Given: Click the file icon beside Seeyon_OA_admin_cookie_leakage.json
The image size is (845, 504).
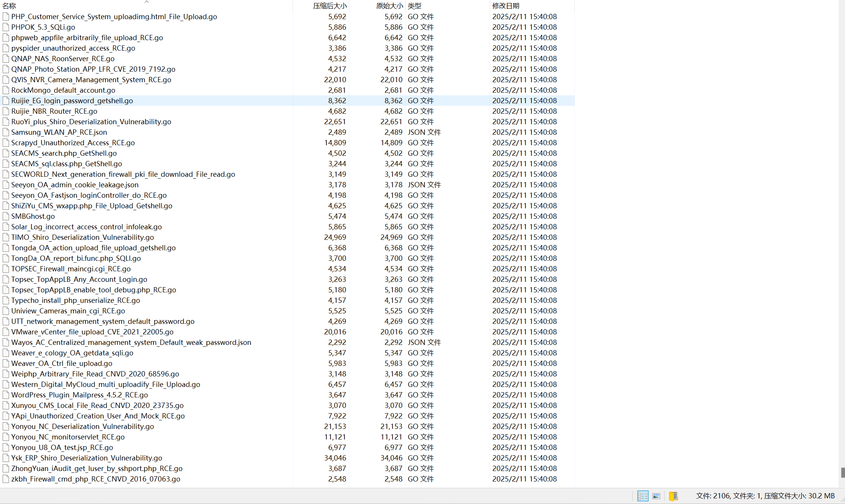Looking at the screenshot, I should (x=6, y=185).
